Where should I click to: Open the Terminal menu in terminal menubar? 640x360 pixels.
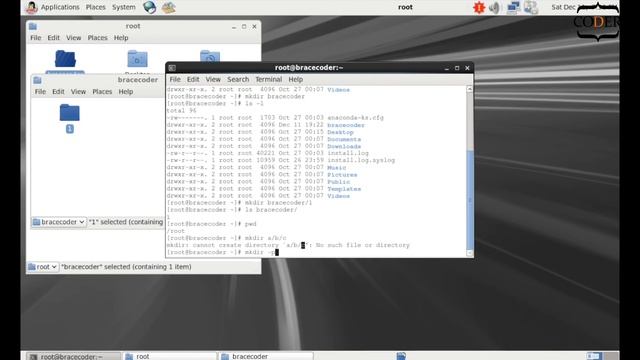click(269, 80)
